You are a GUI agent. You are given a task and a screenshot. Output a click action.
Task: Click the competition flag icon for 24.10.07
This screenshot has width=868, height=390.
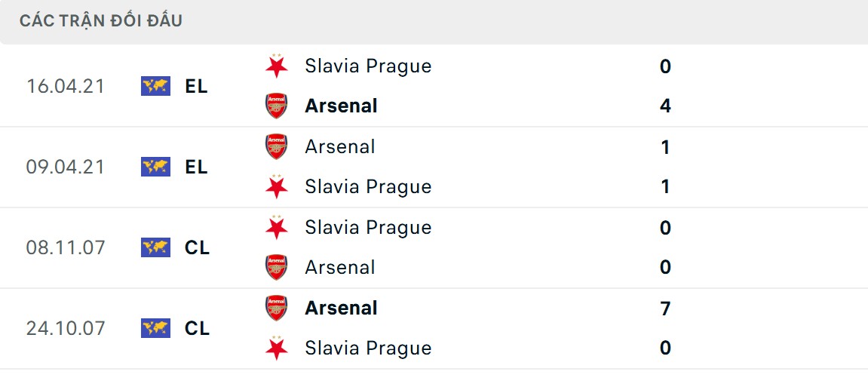coord(155,328)
